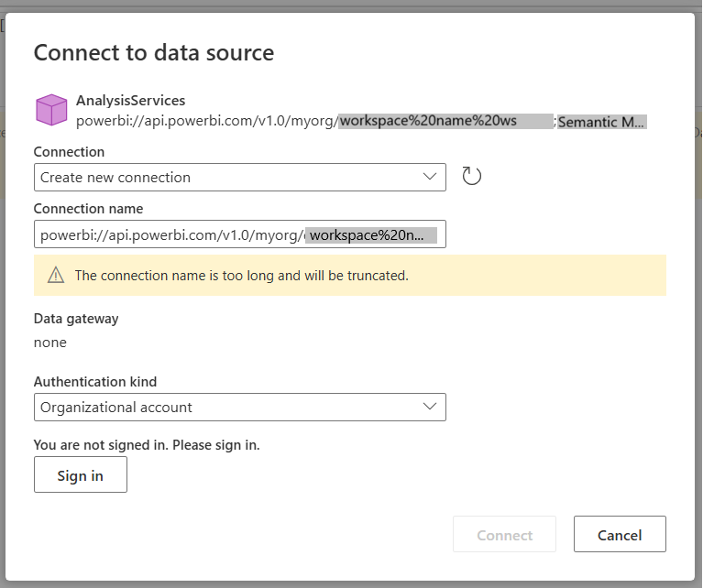Screen dimensions: 703x588
Task: Open the Connection dropdown
Action: pos(240,177)
